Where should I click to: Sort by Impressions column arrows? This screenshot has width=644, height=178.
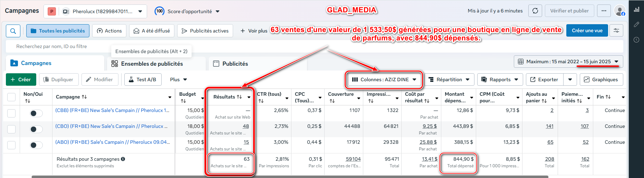click(x=371, y=101)
